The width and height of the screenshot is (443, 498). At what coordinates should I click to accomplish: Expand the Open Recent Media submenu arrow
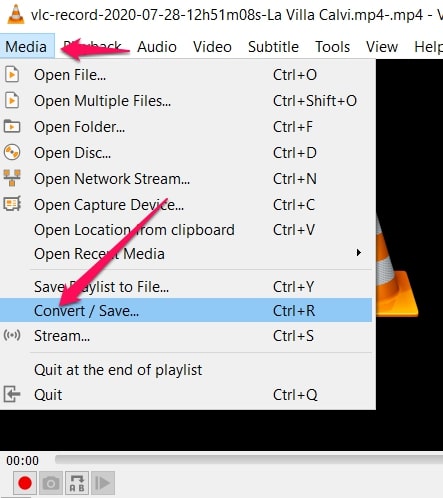coord(358,253)
